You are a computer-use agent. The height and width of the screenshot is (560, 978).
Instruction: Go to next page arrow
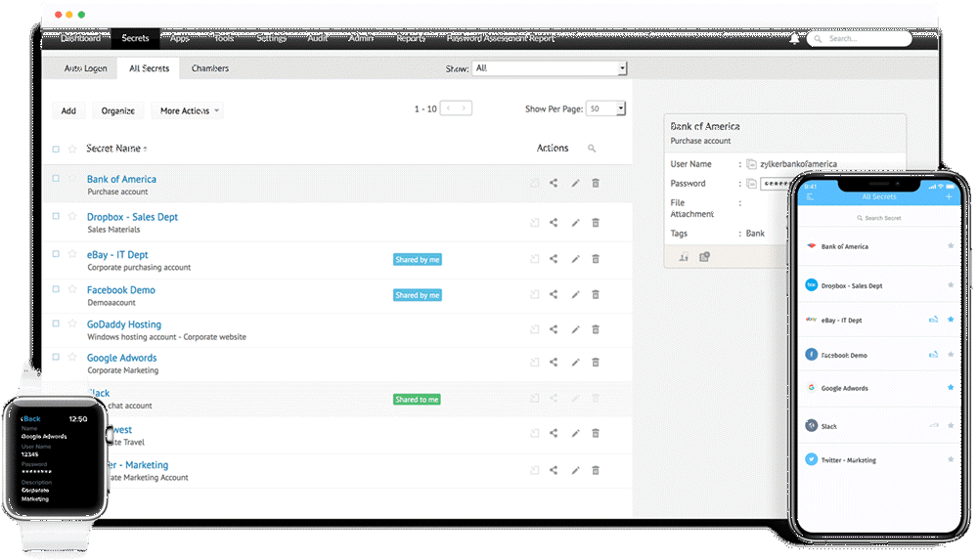[x=464, y=108]
